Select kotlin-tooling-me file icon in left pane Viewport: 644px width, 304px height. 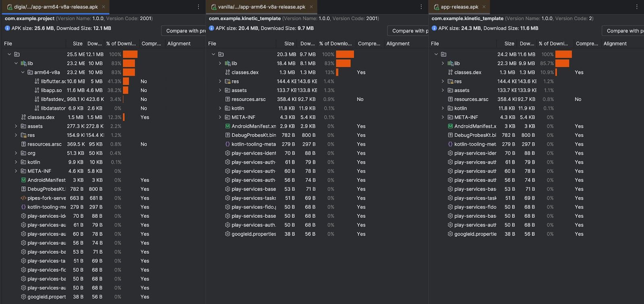tap(23, 207)
